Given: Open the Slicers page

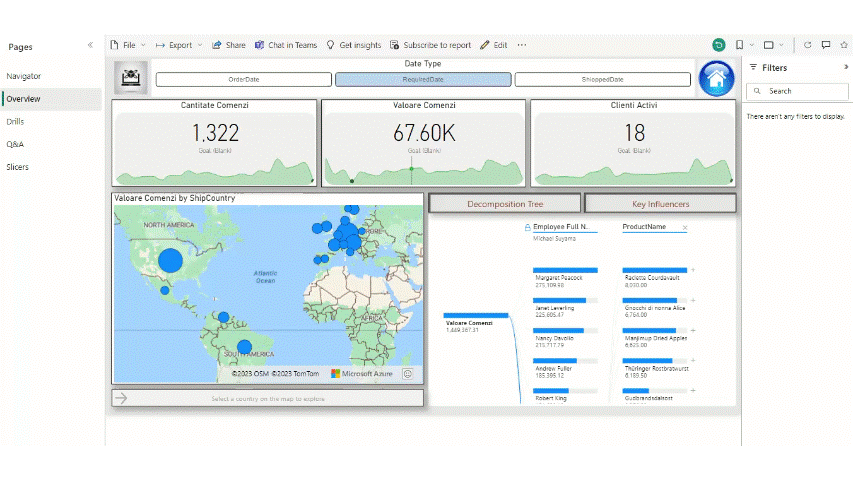Looking at the screenshot, I should [18, 167].
